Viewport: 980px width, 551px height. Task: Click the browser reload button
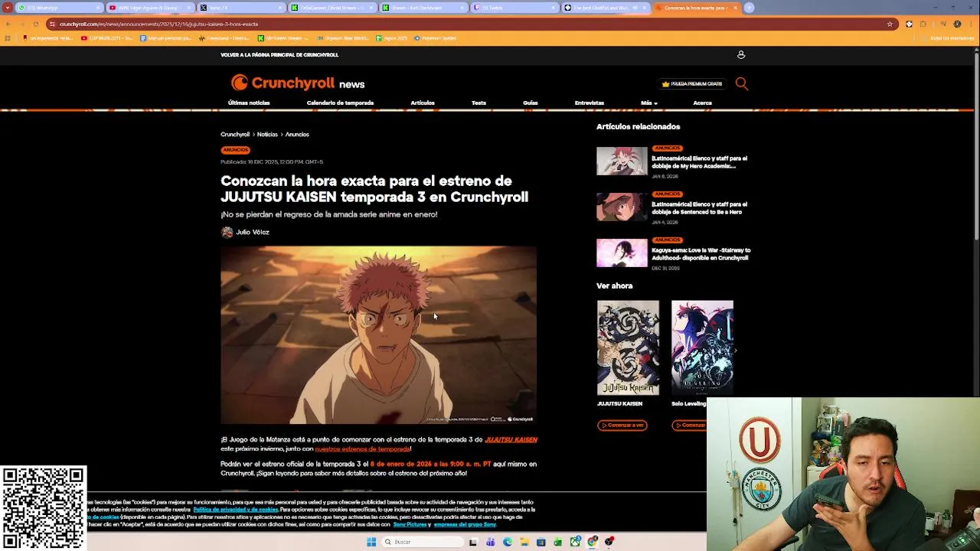35,24
